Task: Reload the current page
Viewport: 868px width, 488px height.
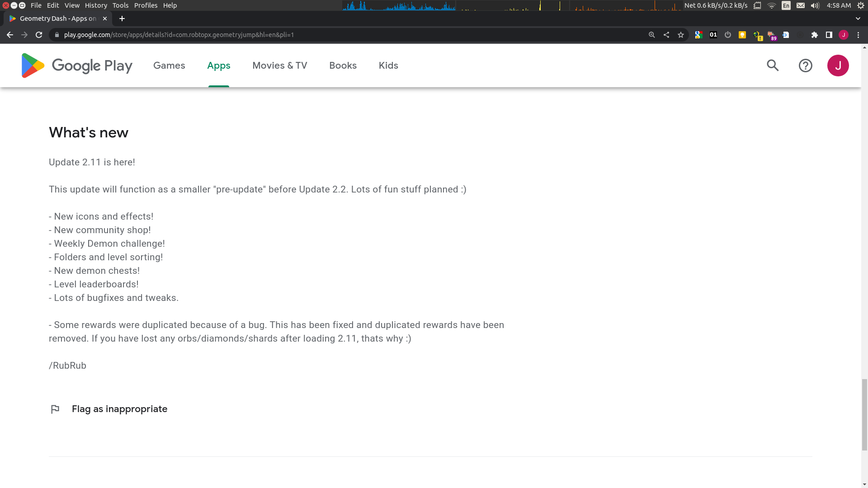Action: click(39, 35)
